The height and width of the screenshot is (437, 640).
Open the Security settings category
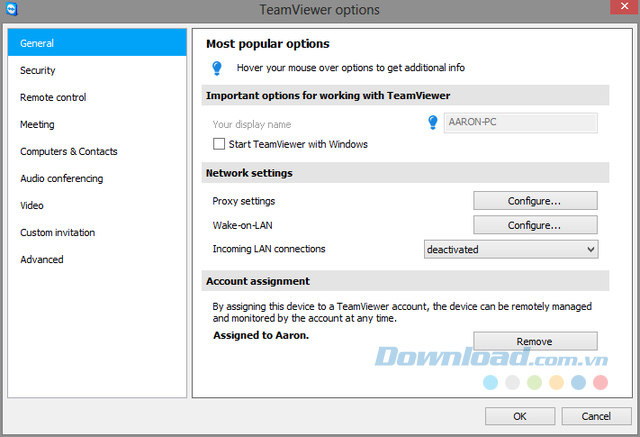[97, 70]
